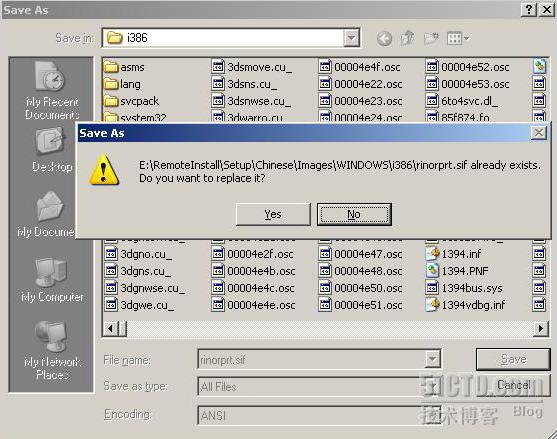Open the Save as type combo box
Viewport: 557px width, 439px height.
[x=319, y=386]
